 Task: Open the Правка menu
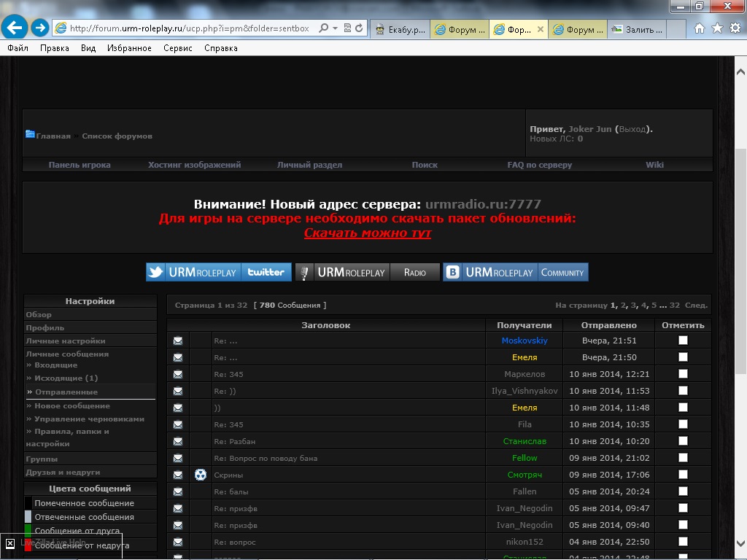(54, 48)
